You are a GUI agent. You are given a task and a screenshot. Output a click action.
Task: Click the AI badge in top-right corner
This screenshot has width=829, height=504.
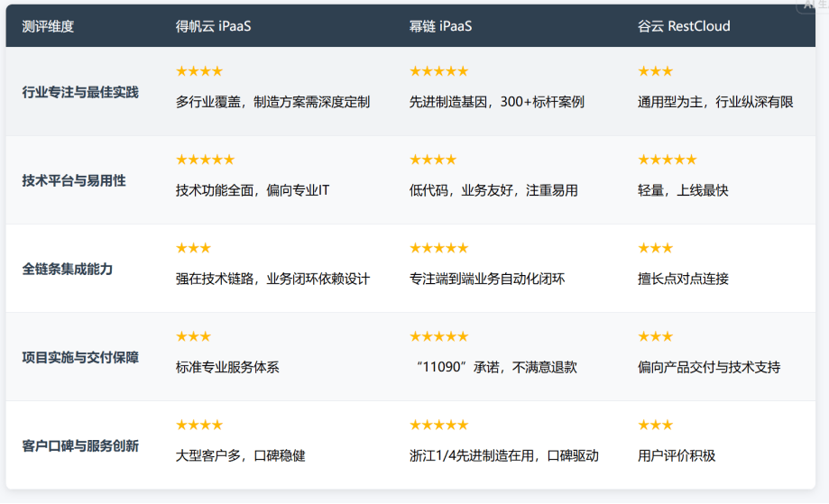point(812,5)
